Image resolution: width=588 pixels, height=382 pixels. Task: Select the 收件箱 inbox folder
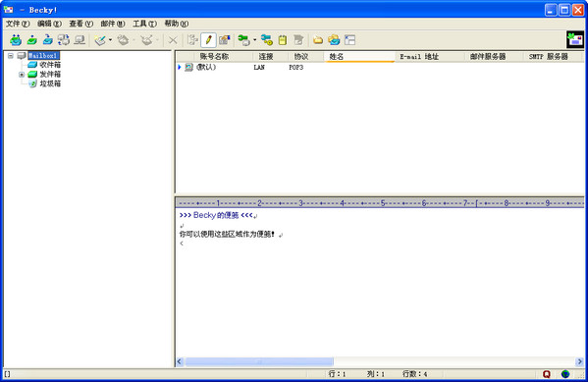coord(50,65)
